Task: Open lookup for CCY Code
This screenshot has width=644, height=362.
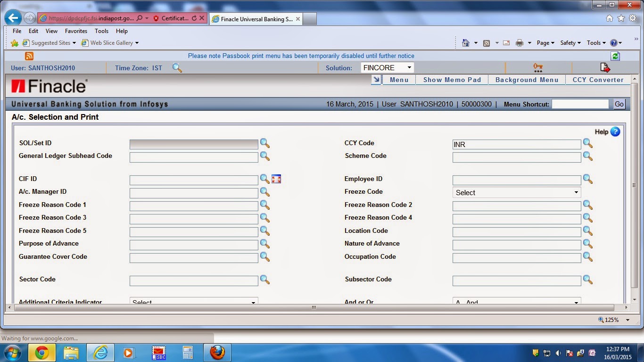Action: 588,143
